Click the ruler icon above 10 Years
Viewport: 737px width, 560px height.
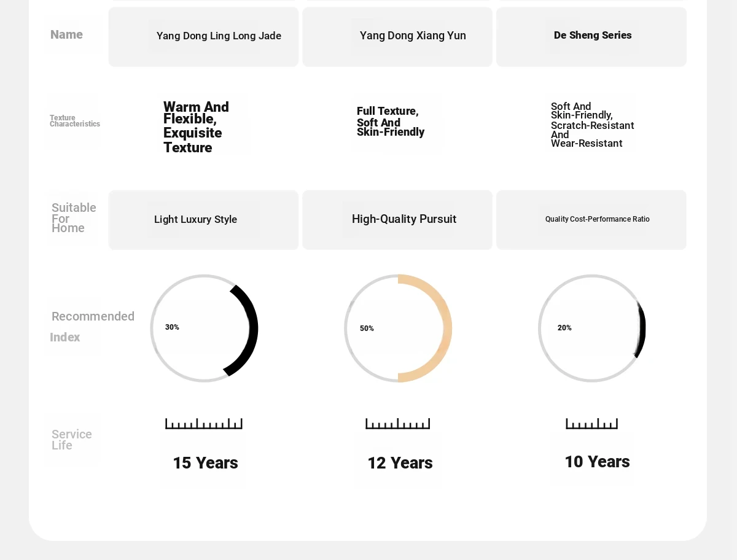[x=592, y=424]
